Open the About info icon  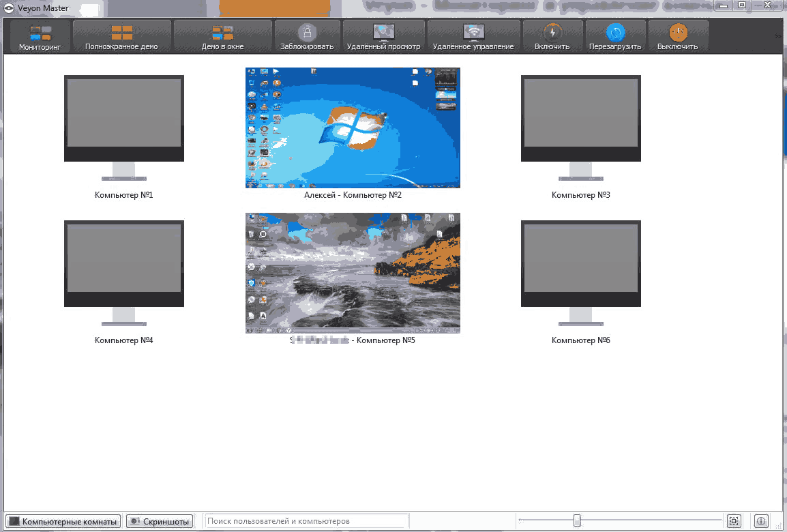(760, 520)
